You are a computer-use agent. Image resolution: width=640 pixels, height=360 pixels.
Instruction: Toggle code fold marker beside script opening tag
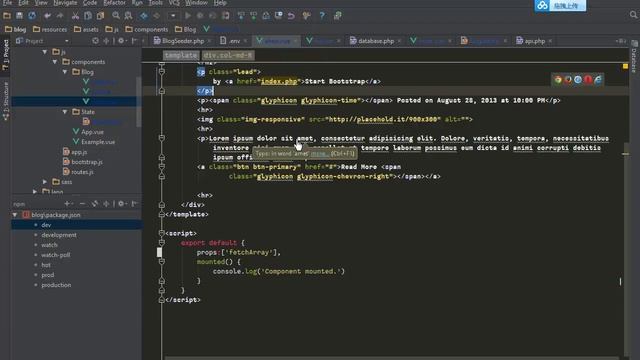click(x=162, y=233)
